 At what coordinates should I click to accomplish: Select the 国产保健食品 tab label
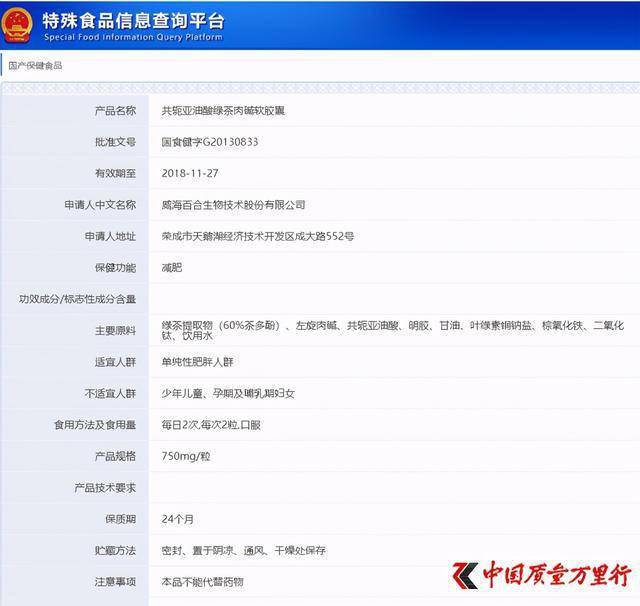pyautogui.click(x=35, y=65)
